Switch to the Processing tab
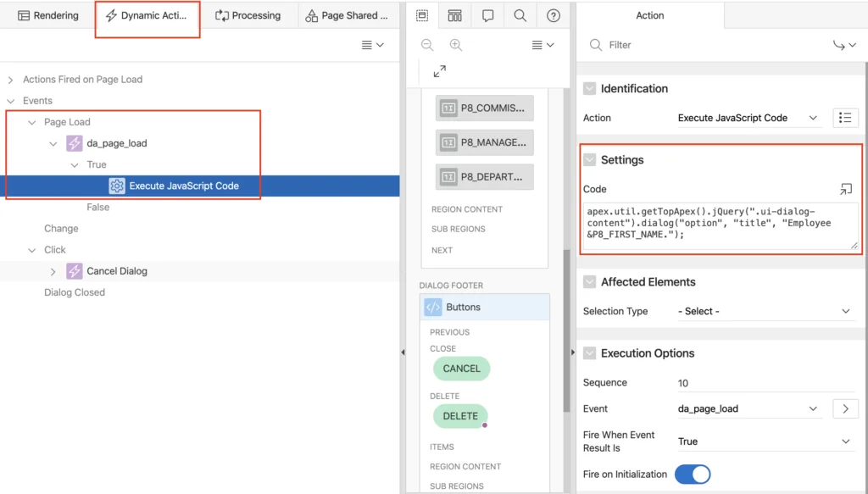Screen dimensions: 868x494 [x=248, y=15]
